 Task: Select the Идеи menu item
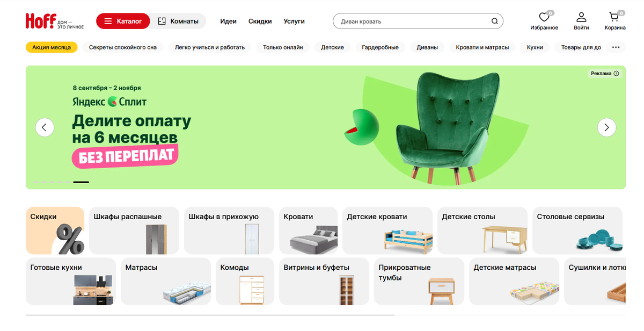click(x=228, y=21)
